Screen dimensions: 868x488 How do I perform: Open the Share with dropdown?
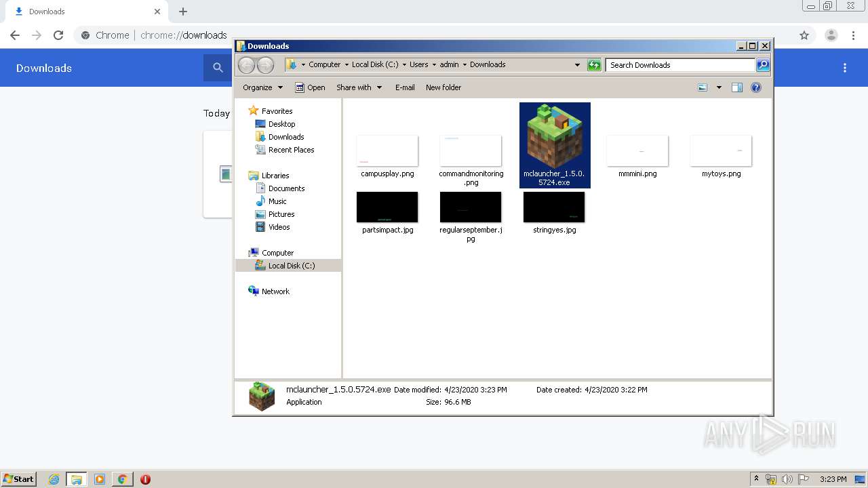tap(359, 87)
